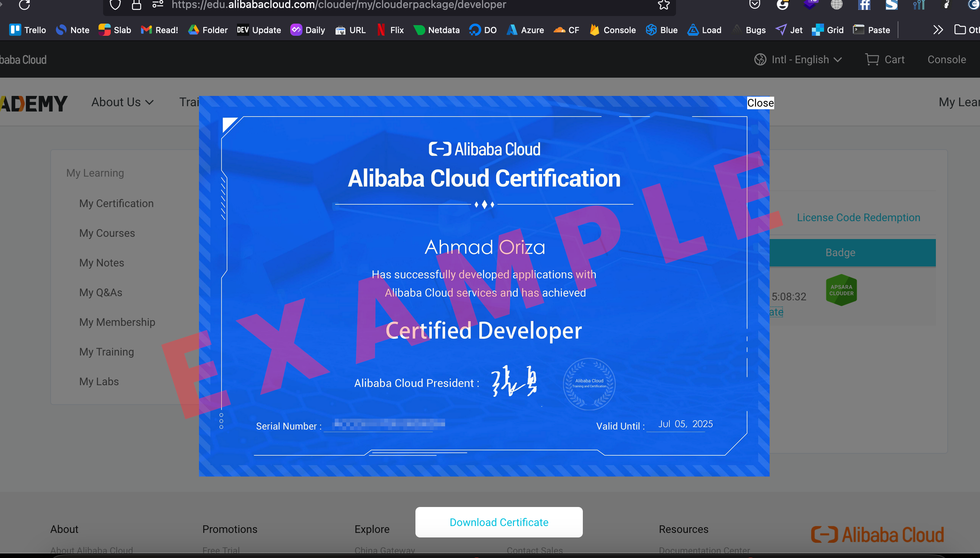Screen dimensions: 980x558
Task: Select My Certification in the sidebar
Action: coord(116,203)
